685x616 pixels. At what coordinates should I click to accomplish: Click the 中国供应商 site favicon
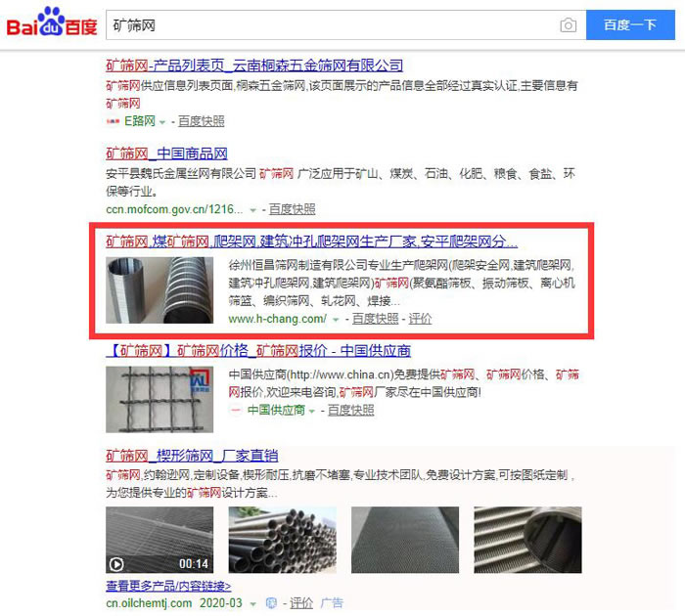click(236, 410)
